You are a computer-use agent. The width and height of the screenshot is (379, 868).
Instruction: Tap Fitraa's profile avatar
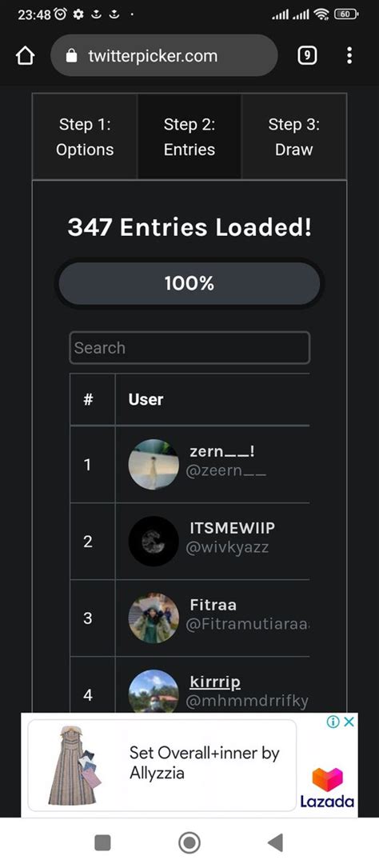(x=154, y=618)
